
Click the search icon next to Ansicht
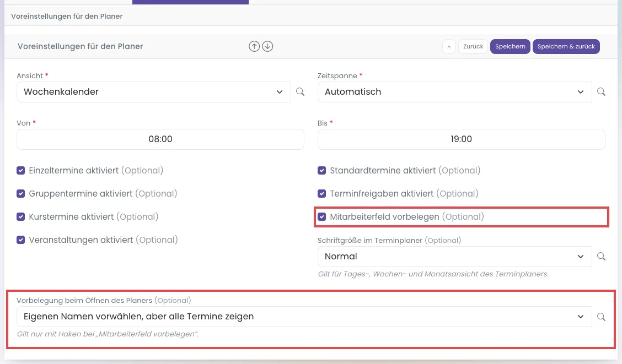[x=301, y=92]
